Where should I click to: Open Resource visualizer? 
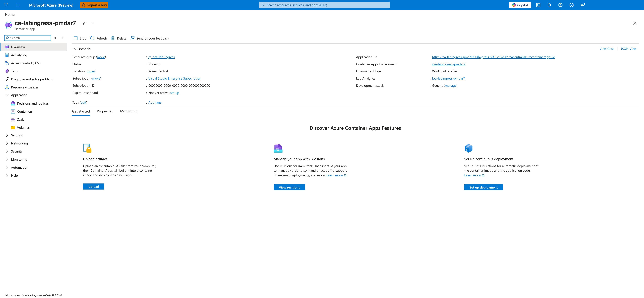pos(33,87)
